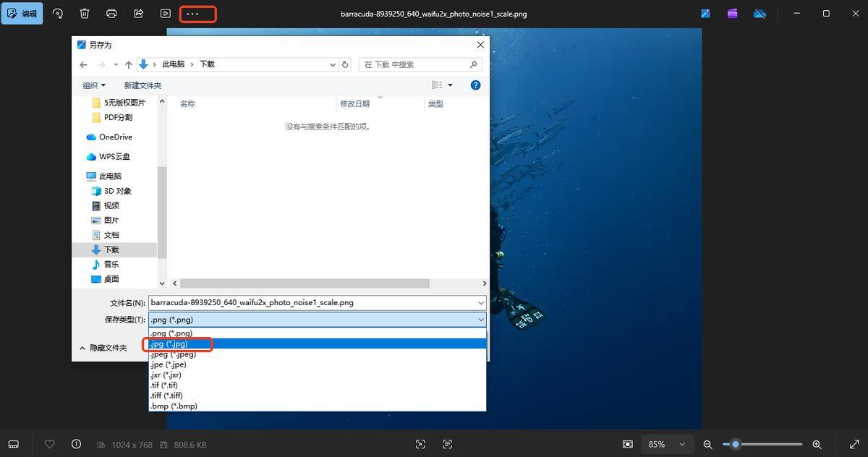The height and width of the screenshot is (457, 868).
Task: Enter full screen with expand arrows icon
Action: point(854,444)
